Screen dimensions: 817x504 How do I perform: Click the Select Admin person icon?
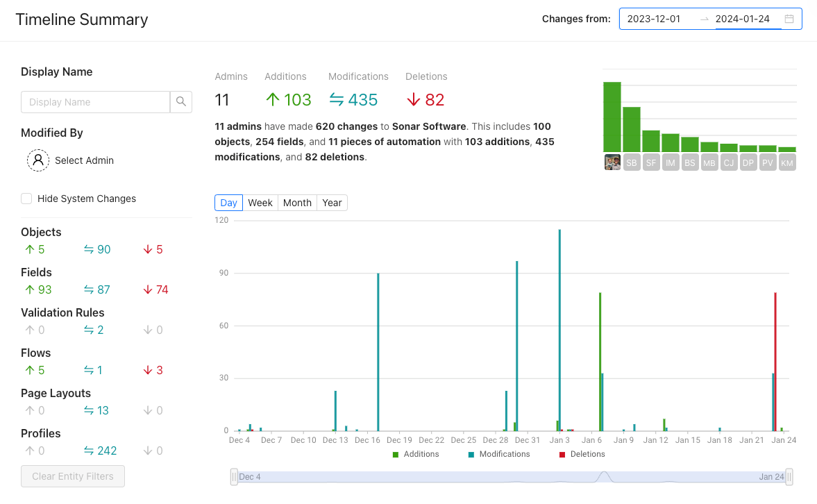coord(38,160)
